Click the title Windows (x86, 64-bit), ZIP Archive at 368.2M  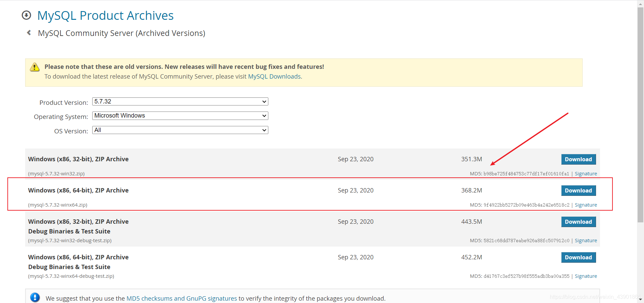pos(78,190)
